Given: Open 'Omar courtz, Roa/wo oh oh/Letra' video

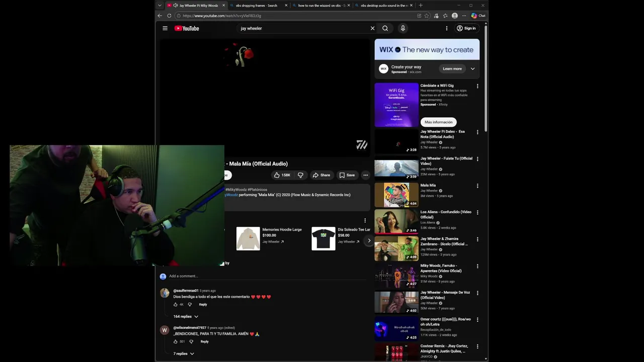Looking at the screenshot, I should point(396,329).
